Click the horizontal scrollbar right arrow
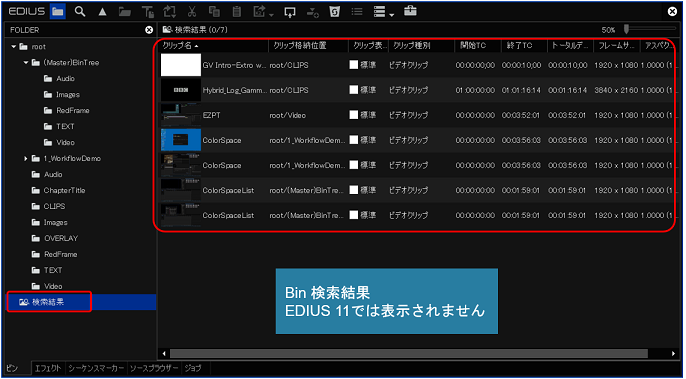 coord(673,353)
